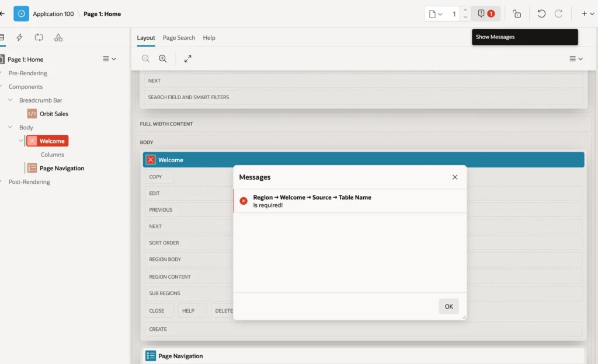The image size is (598, 364).
Task: Select the Columns tree node
Action: 52,155
